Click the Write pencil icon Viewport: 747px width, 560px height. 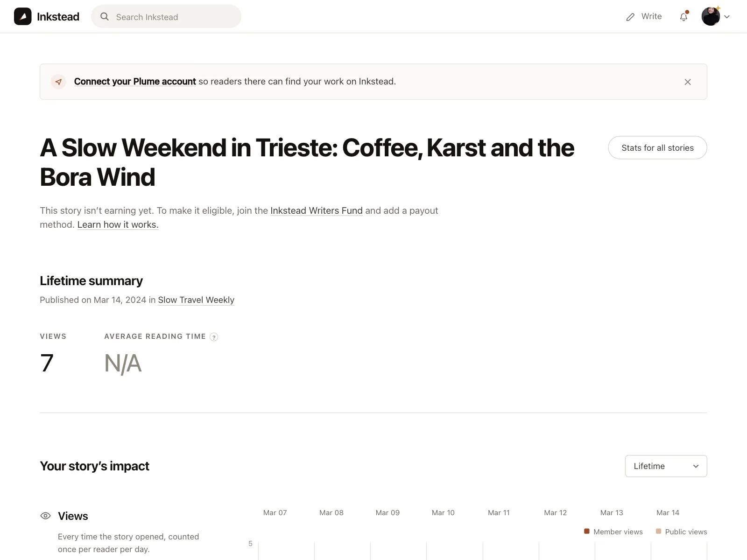(630, 17)
